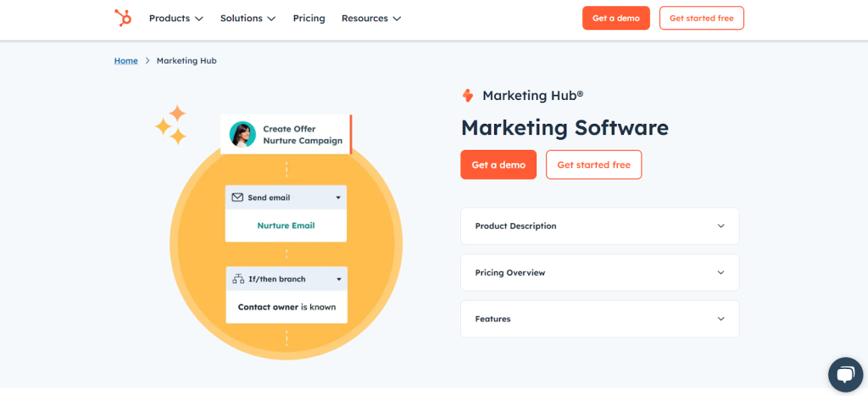Expand the Features section
Screen dimensions: 868x396
click(x=600, y=319)
